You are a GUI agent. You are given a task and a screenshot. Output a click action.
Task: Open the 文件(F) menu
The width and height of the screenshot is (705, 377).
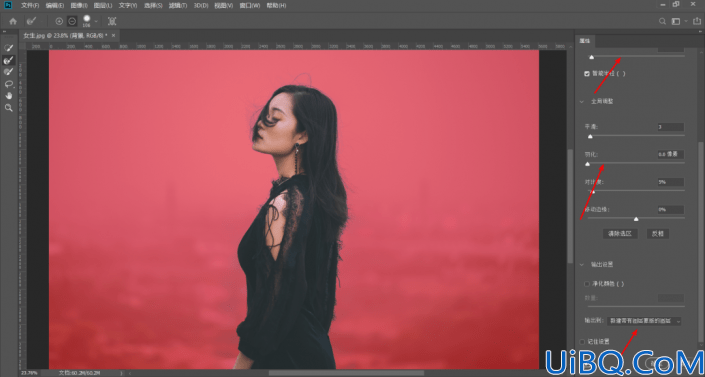[x=30, y=5]
